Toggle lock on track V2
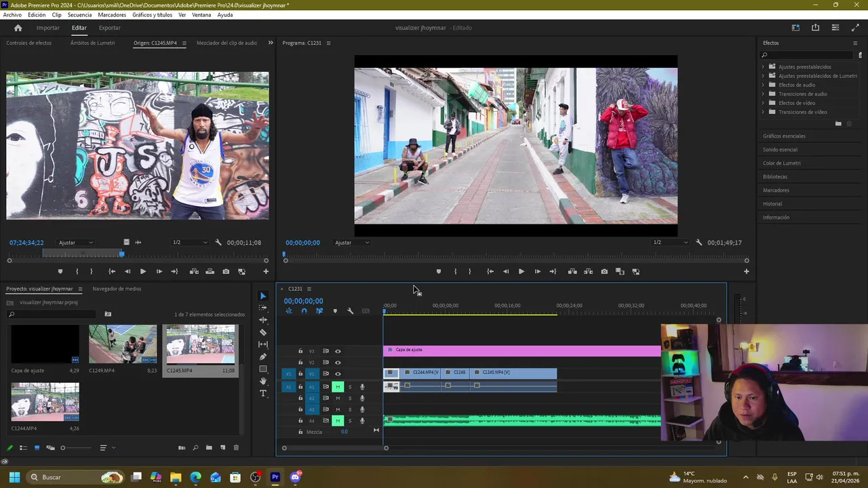Image resolution: width=868 pixels, height=488 pixels. 300,363
